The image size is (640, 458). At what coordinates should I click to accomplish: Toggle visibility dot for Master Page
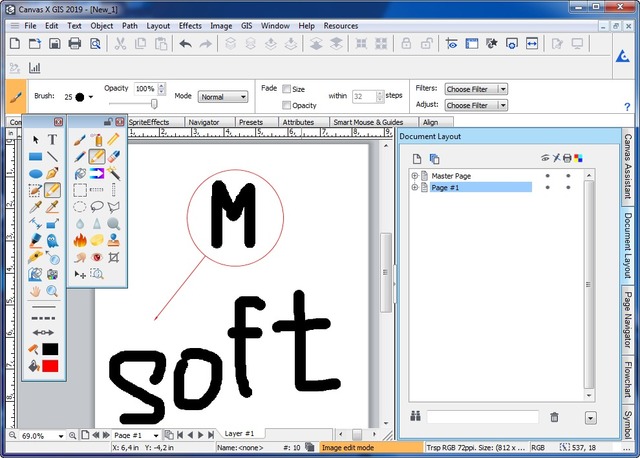[x=547, y=176]
